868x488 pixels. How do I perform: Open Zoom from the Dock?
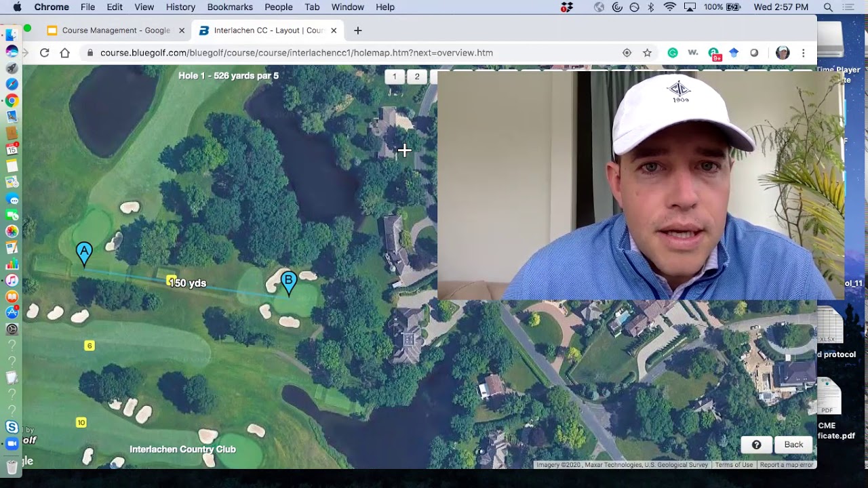[12, 443]
